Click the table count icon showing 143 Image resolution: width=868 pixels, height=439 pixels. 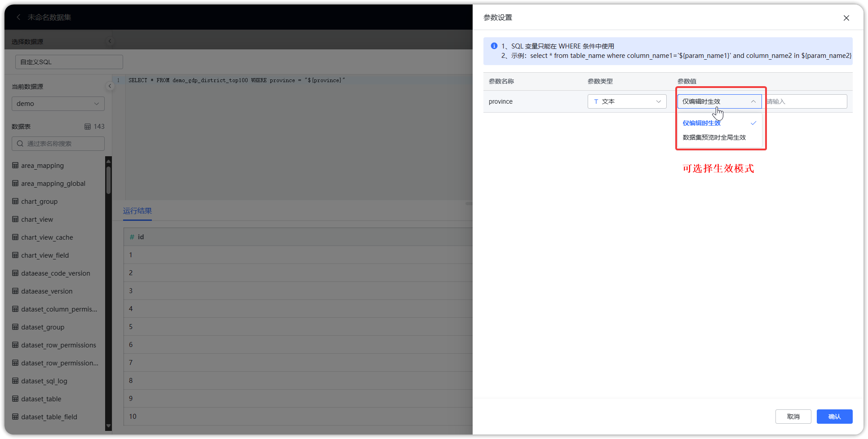coord(88,127)
